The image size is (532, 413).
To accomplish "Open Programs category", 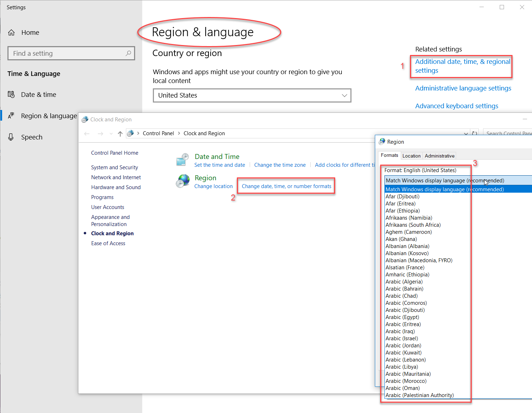I will [102, 197].
